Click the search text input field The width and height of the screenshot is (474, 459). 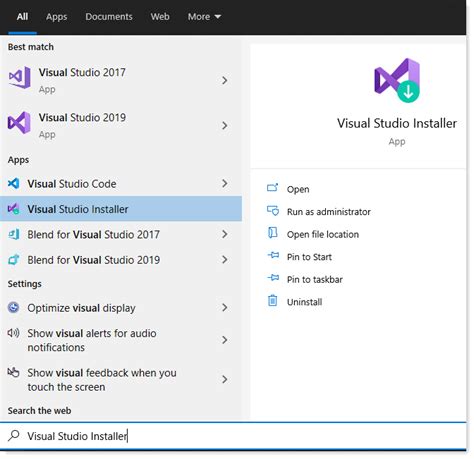click(x=233, y=436)
